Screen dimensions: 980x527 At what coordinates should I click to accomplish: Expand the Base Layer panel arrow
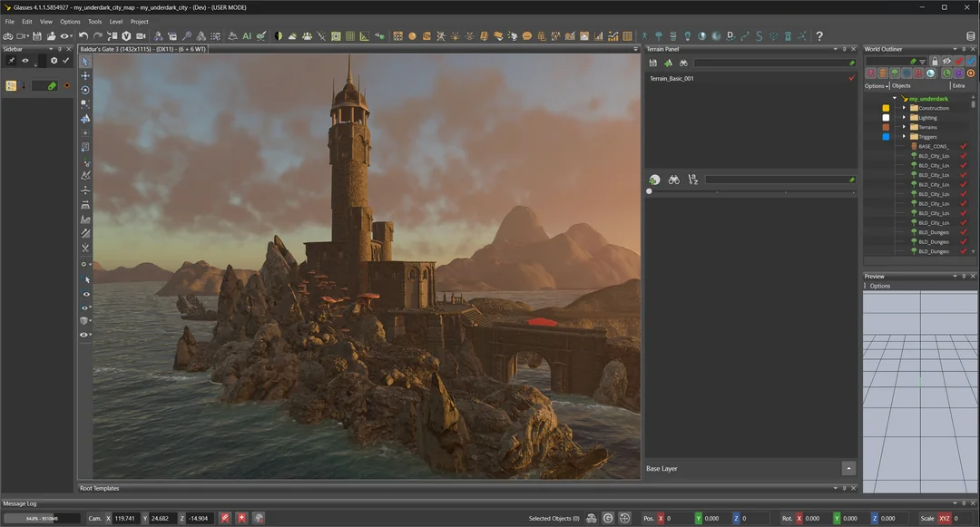pyautogui.click(x=848, y=468)
